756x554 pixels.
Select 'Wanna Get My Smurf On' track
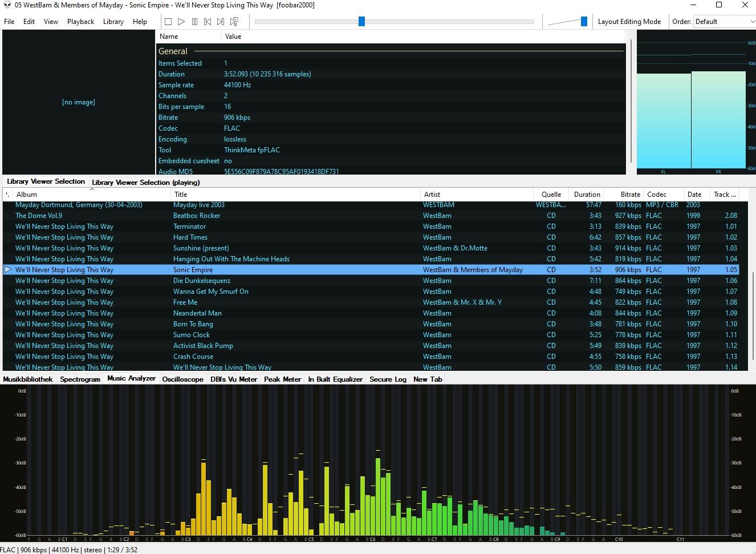click(x=371, y=292)
